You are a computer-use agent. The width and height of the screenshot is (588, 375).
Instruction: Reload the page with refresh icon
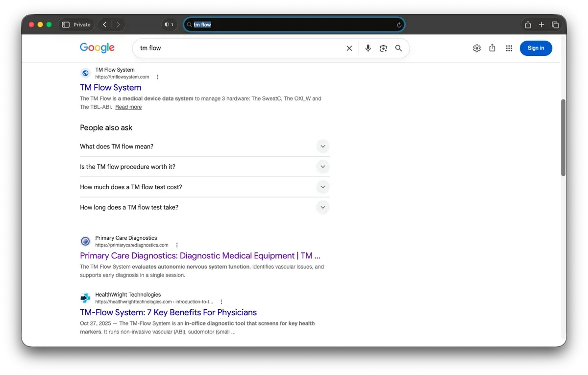coord(399,25)
